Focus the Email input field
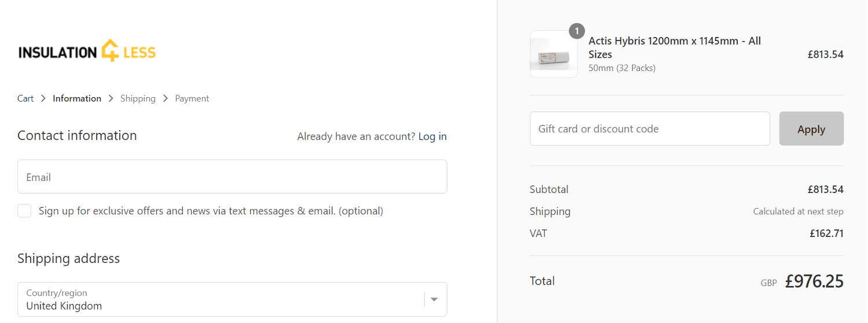 232,177
